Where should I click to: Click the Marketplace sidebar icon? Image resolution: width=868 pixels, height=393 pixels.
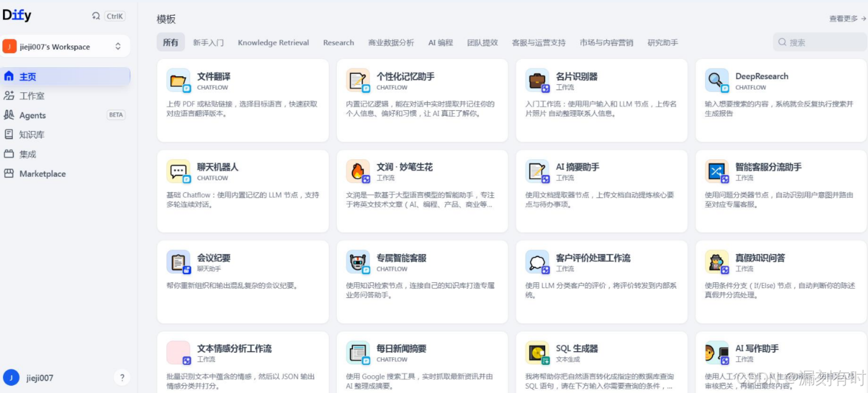click(9, 173)
